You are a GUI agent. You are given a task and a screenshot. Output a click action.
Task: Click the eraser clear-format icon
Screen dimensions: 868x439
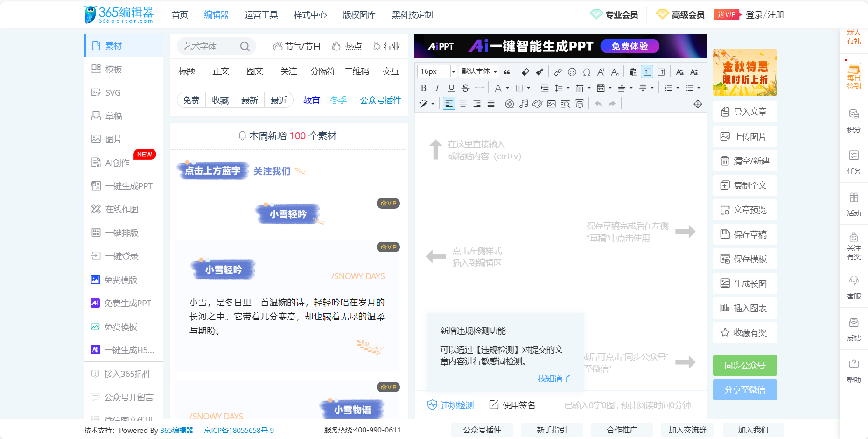(x=525, y=72)
